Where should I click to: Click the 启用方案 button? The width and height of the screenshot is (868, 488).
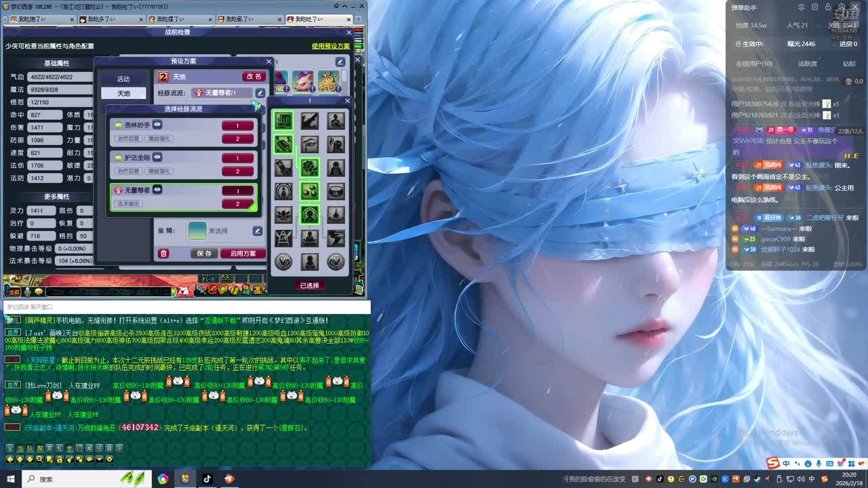pyautogui.click(x=243, y=253)
